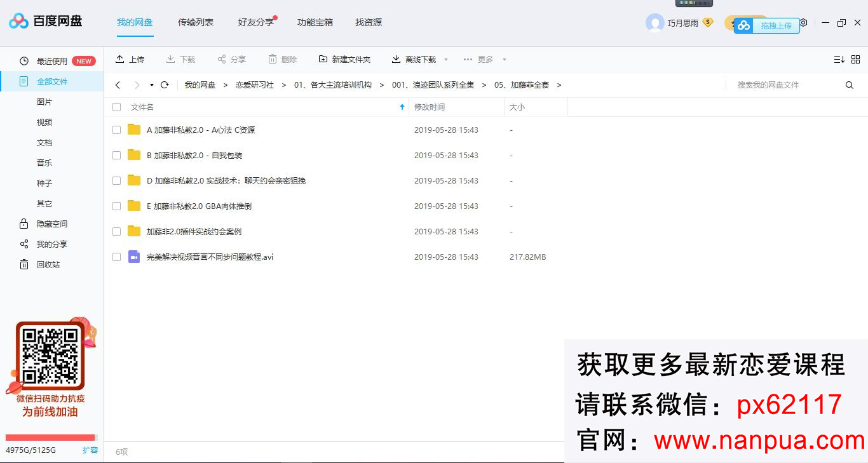Click the 扩容 expand storage link

click(90, 450)
